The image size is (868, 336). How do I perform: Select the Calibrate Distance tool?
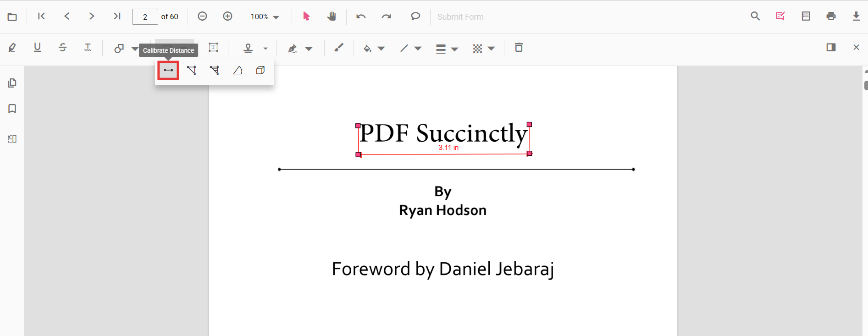tap(168, 71)
